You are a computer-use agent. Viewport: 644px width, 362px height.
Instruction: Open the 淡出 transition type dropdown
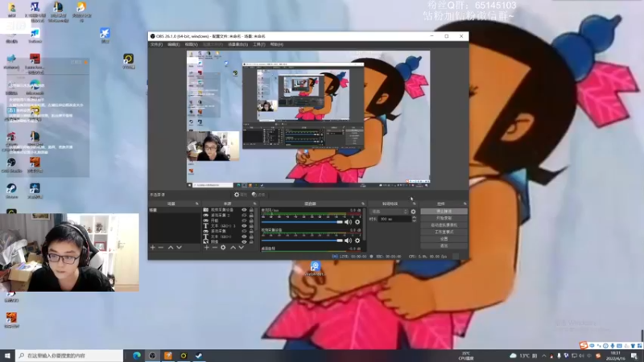pyautogui.click(x=389, y=212)
